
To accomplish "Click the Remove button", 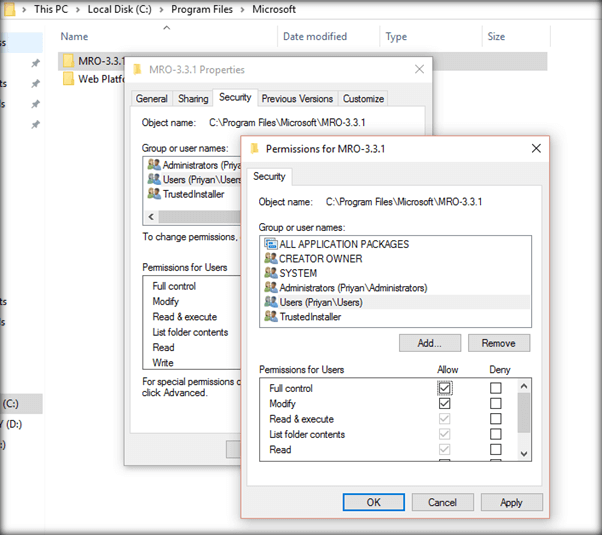I will click(x=499, y=343).
